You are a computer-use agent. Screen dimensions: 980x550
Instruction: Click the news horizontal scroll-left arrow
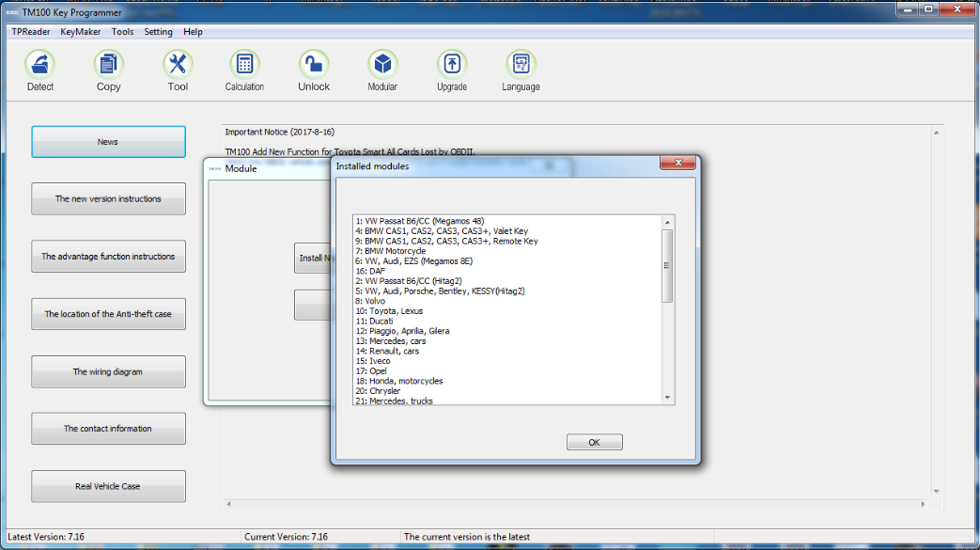click(x=228, y=504)
